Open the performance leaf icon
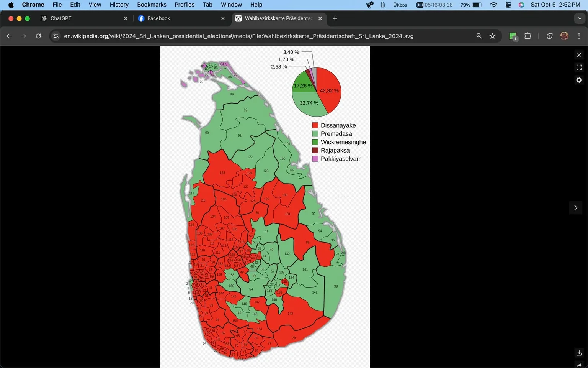588x368 pixels. tap(549, 36)
